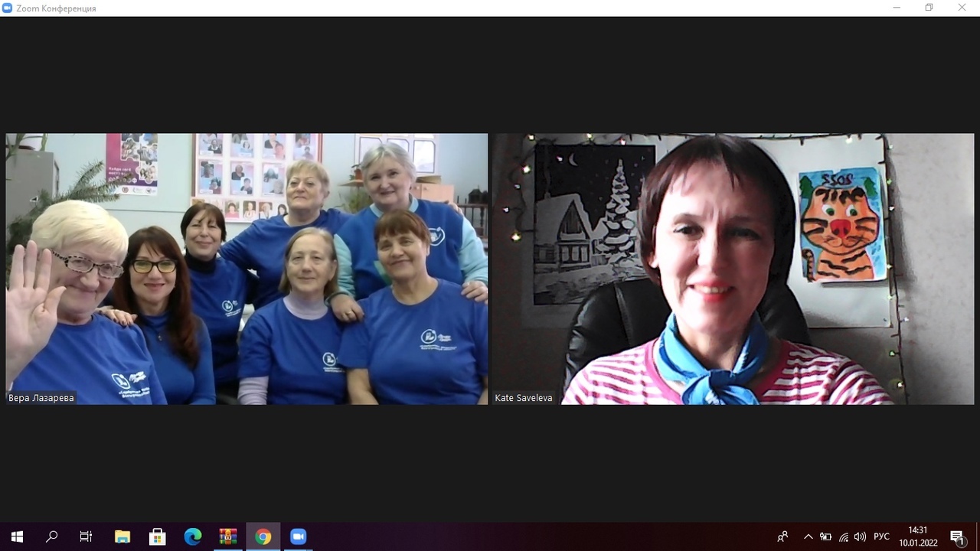
Task: Check the battery status icon
Action: (x=825, y=536)
